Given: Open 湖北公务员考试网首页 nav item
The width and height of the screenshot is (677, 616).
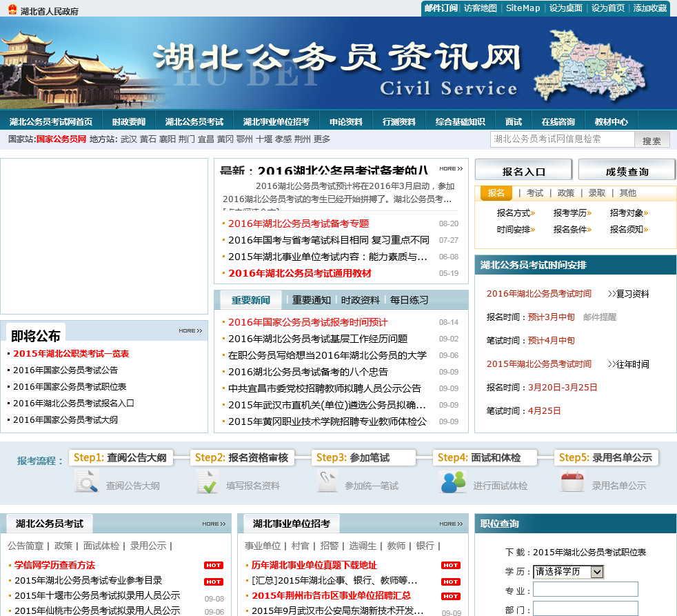Looking at the screenshot, I should (51, 122).
